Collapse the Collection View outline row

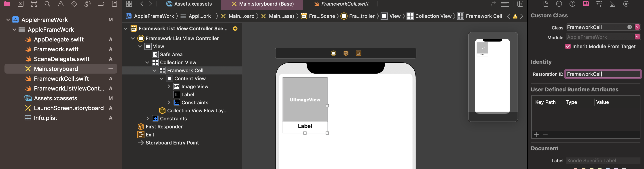pos(147,62)
